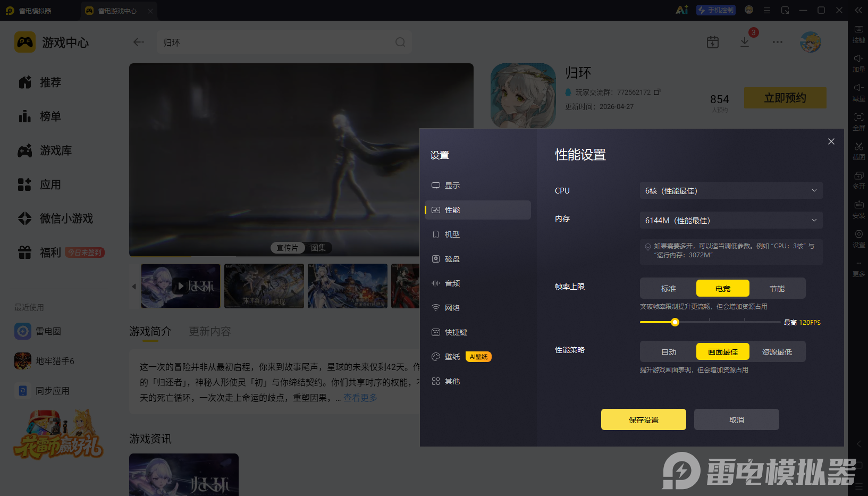
Task: Select 节能 frame rate limit
Action: [777, 288]
